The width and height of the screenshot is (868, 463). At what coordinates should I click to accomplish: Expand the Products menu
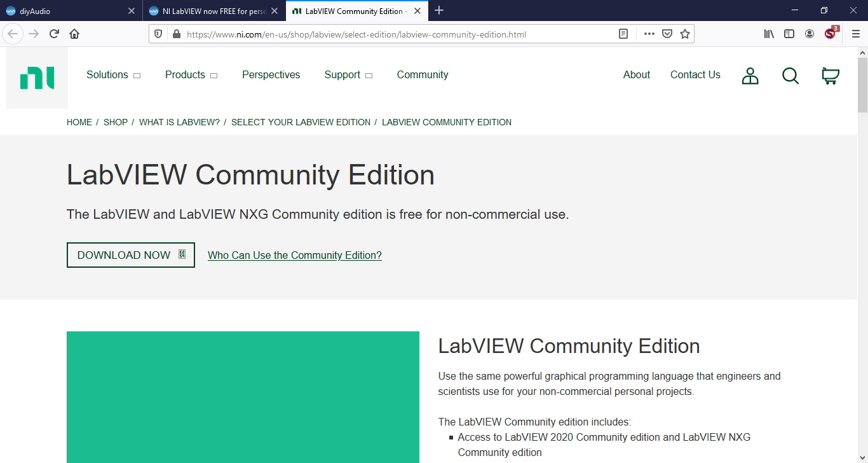coord(191,75)
